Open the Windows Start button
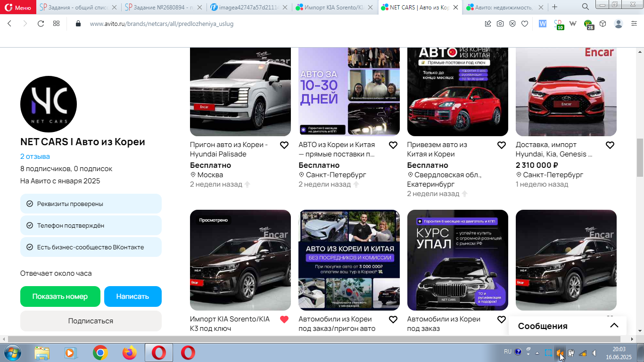Image resolution: width=644 pixels, height=362 pixels. point(12,352)
